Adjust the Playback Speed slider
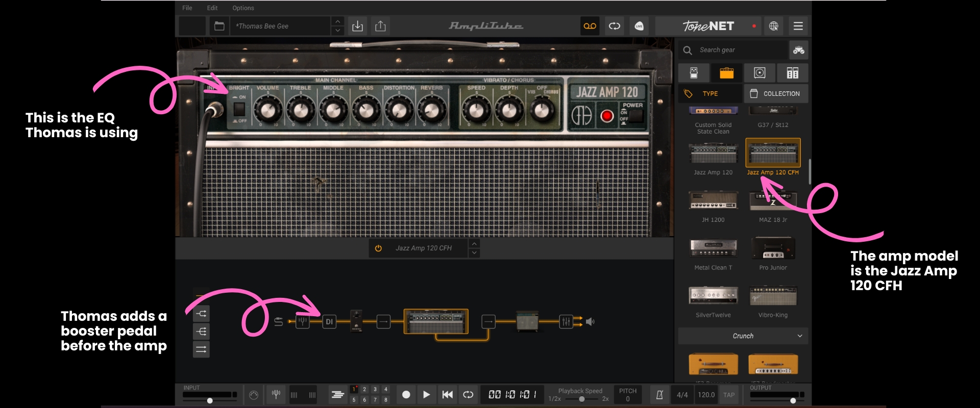 [x=581, y=399]
